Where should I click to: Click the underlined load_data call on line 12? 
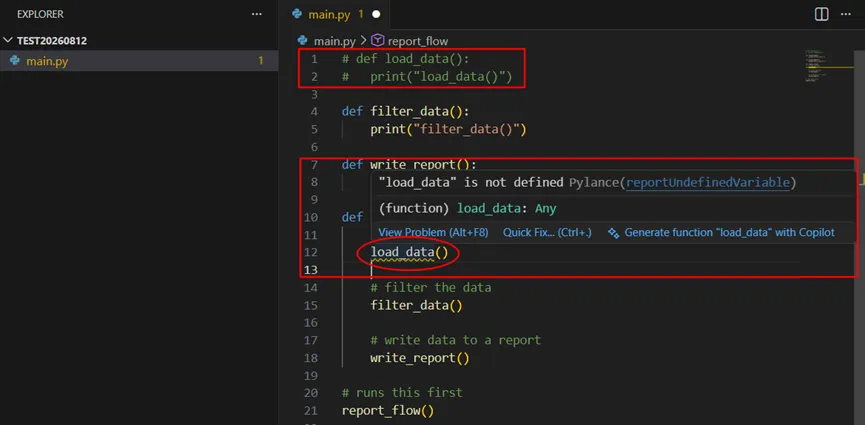click(x=402, y=252)
